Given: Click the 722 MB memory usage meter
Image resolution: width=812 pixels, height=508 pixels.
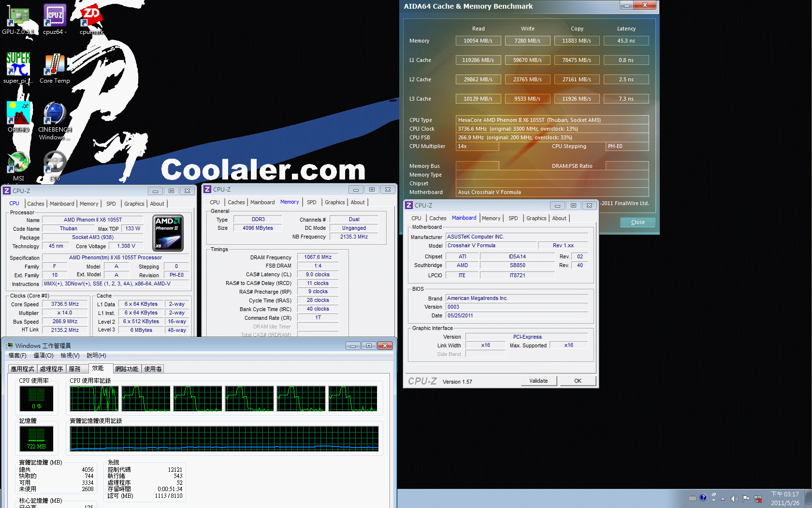Looking at the screenshot, I should click(x=36, y=438).
